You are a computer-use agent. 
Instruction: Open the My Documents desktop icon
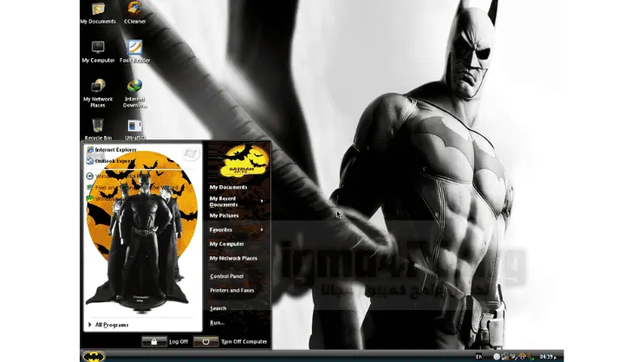coord(98,13)
